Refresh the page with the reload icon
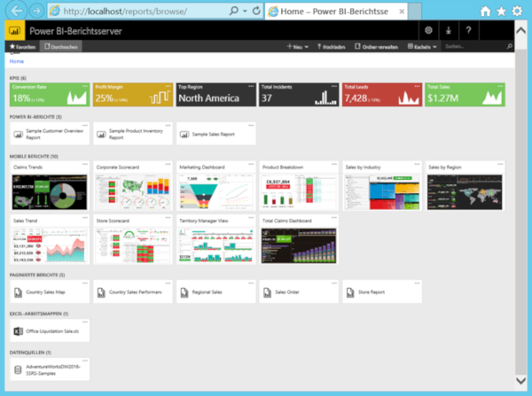 click(256, 12)
